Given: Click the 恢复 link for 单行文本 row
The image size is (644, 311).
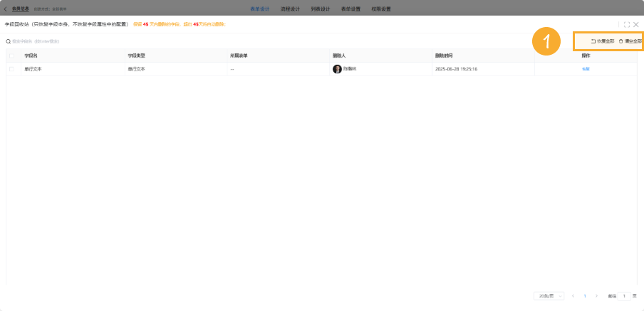Looking at the screenshot, I should (x=586, y=69).
